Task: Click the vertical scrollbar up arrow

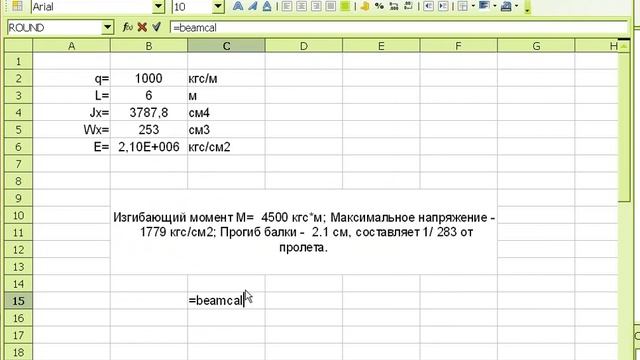Action: pos(624,46)
